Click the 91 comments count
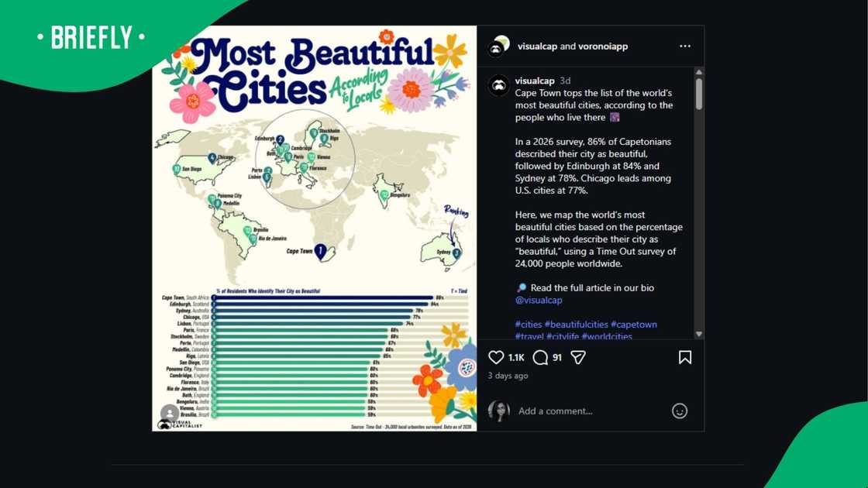This screenshot has height=488, width=868. (x=557, y=357)
